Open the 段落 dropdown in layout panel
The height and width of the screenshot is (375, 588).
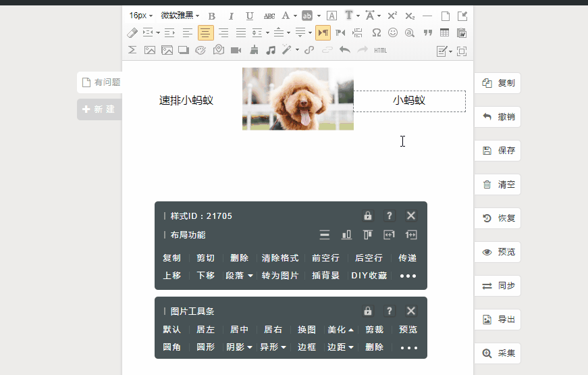tap(239, 276)
